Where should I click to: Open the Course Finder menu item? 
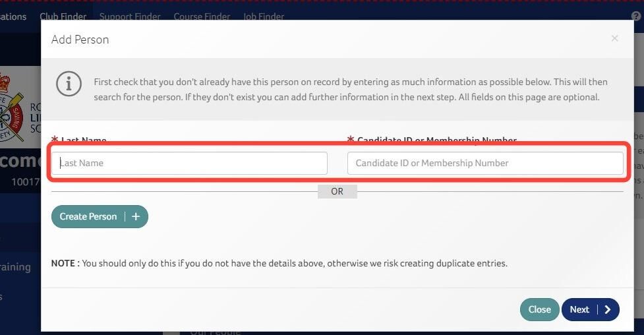[202, 16]
